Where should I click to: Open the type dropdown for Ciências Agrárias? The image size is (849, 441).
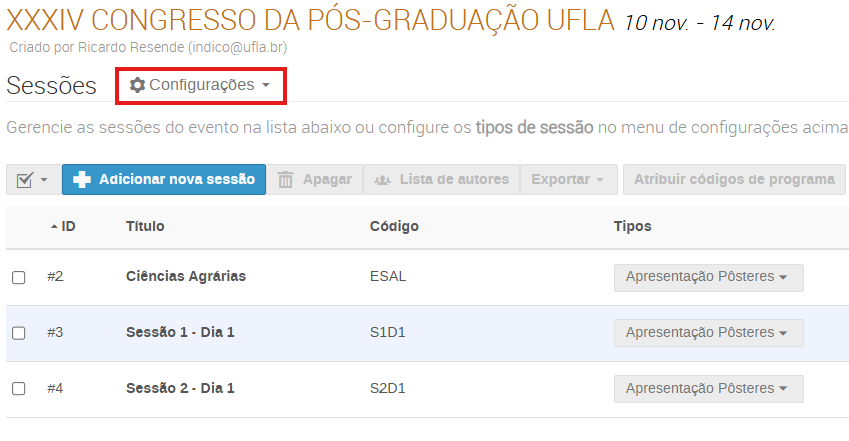point(708,277)
